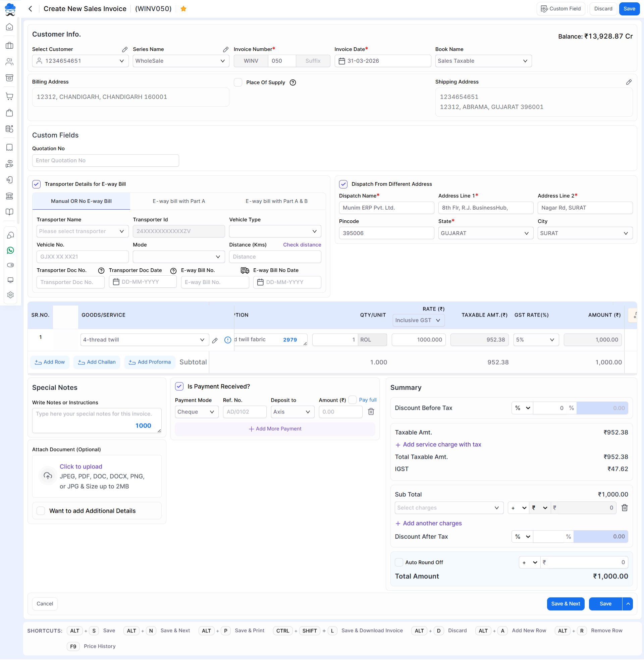Expand the Inclusive GST rate dropdown
Viewport: 644px width, 660px height.
pyautogui.click(x=418, y=320)
